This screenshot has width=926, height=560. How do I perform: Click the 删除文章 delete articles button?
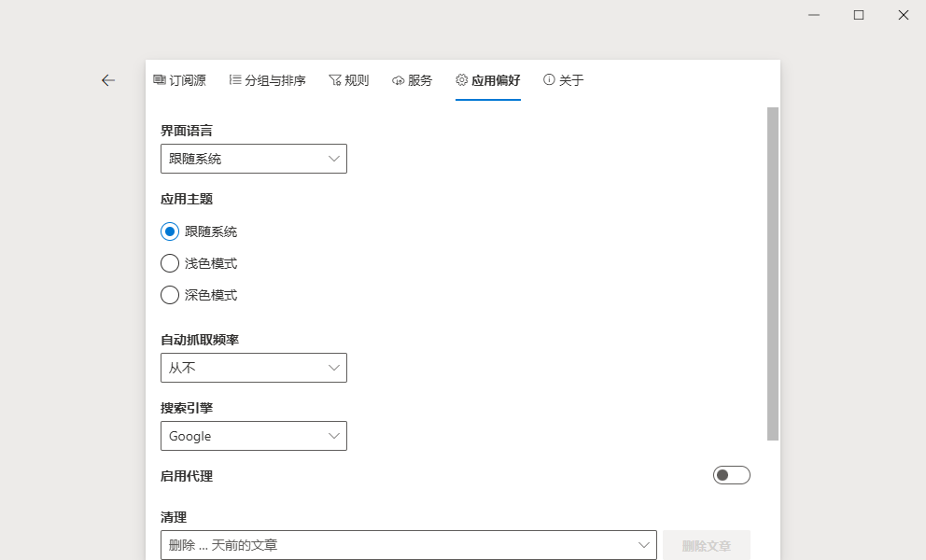coord(708,545)
